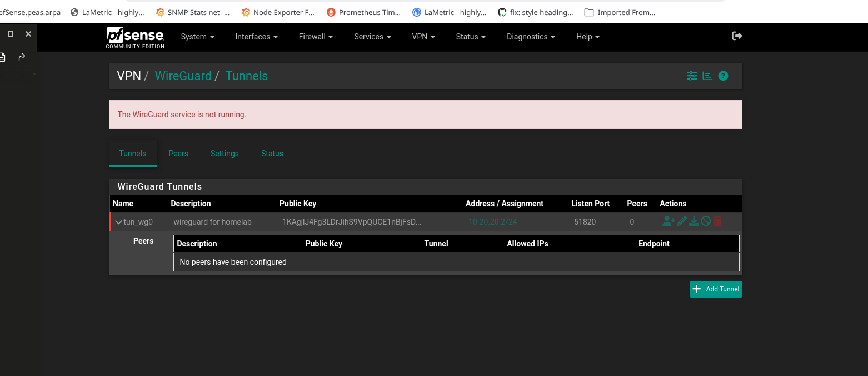Click the Add Tunnel button
Viewport: 868px width, 376px height.
pyautogui.click(x=716, y=289)
